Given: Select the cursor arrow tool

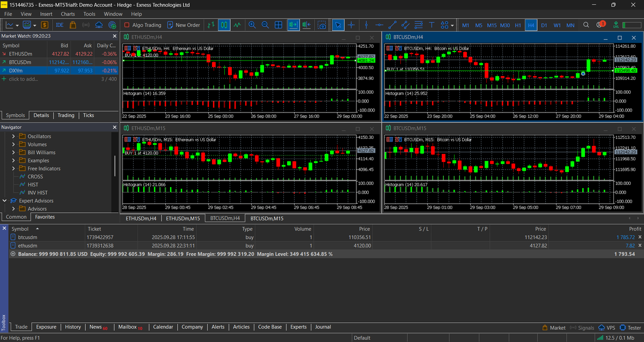Looking at the screenshot, I should pos(339,25).
